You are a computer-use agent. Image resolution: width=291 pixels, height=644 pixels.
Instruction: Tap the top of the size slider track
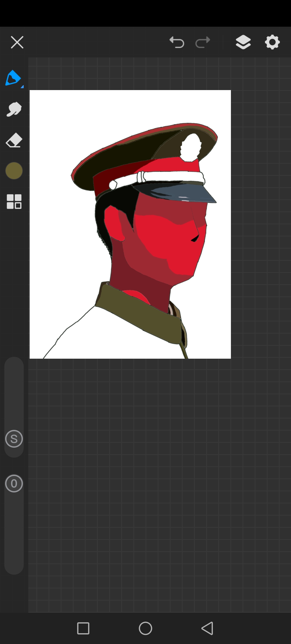[14, 367]
